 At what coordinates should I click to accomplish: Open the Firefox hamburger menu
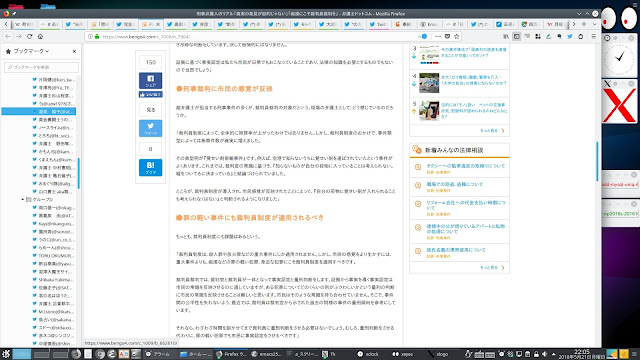point(593,36)
